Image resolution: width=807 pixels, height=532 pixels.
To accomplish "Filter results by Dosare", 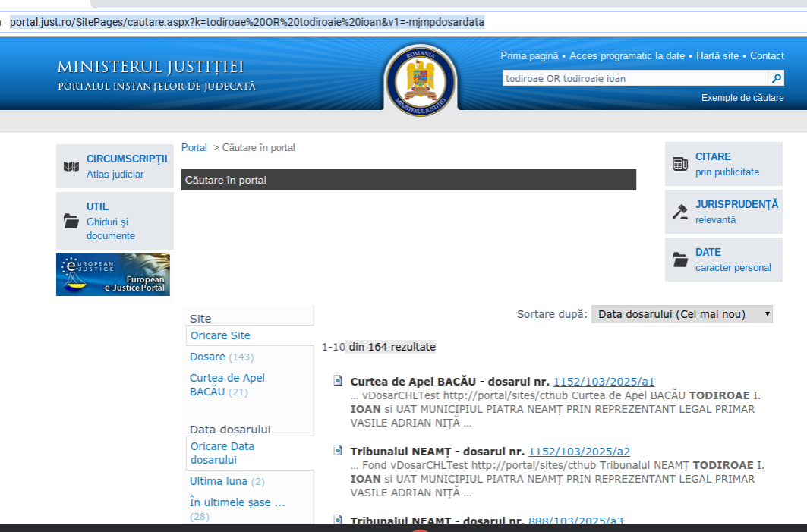I will pyautogui.click(x=207, y=357).
